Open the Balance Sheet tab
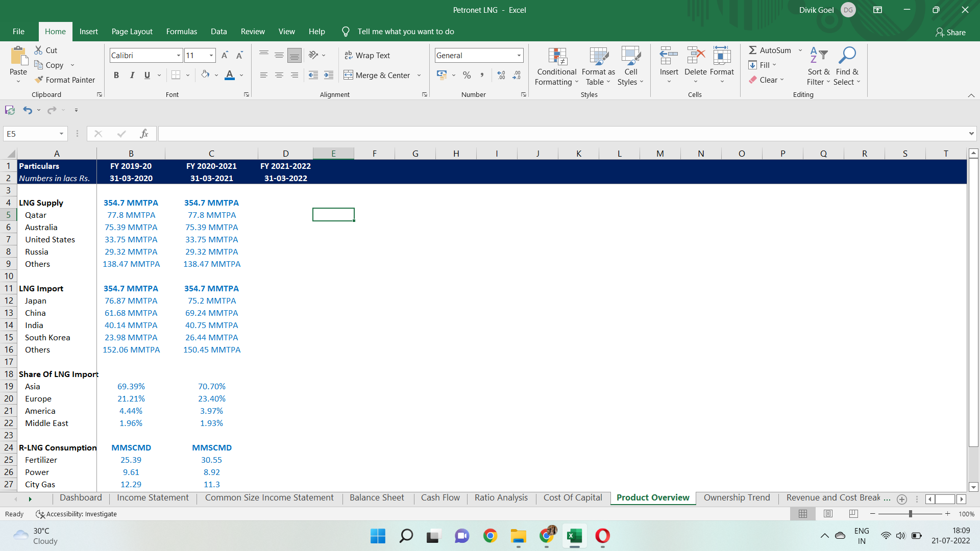This screenshot has height=551, width=980. coord(377,498)
